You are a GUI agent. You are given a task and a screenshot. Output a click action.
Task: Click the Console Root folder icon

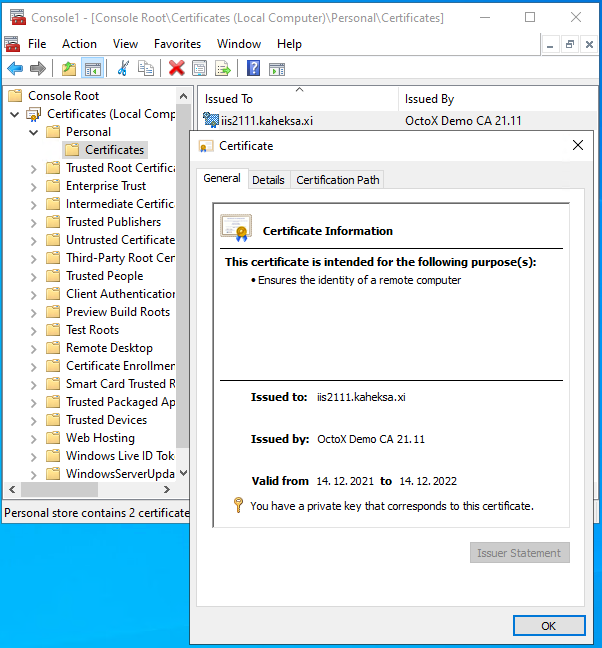coord(15,95)
